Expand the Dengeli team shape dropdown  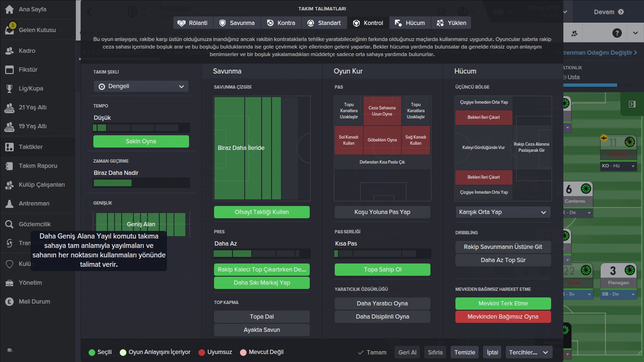(141, 86)
